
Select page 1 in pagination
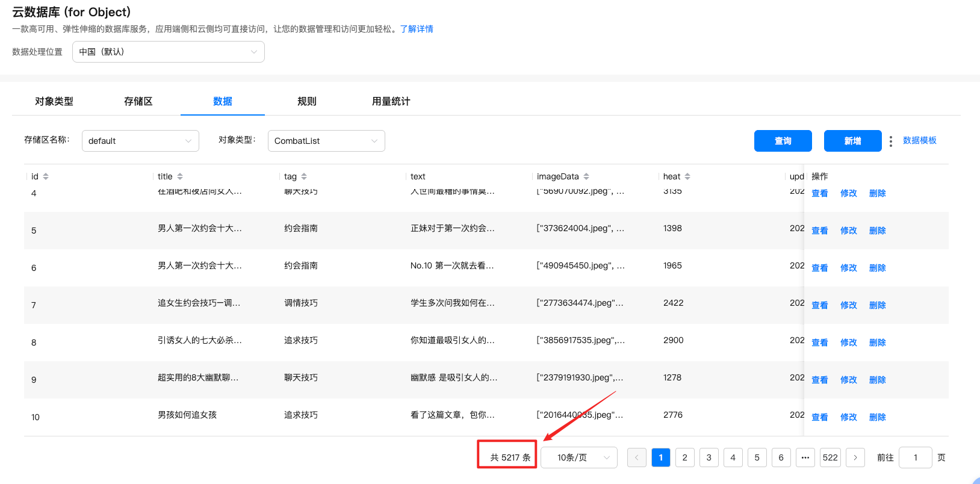pyautogui.click(x=661, y=458)
